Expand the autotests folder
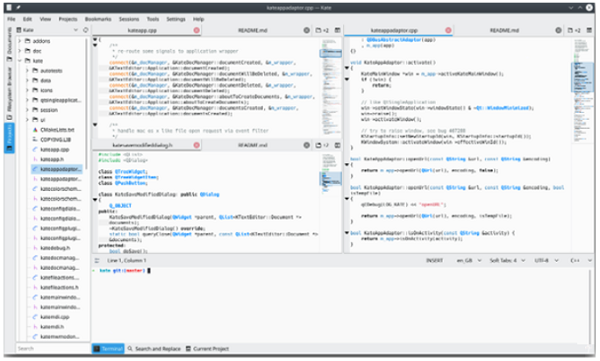600x361 pixels. click(x=27, y=70)
